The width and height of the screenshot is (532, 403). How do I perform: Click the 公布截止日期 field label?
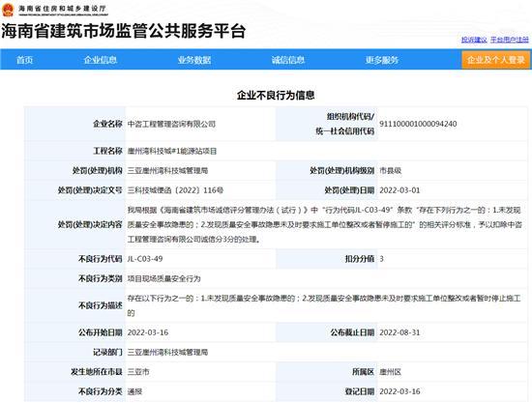[x=352, y=332]
